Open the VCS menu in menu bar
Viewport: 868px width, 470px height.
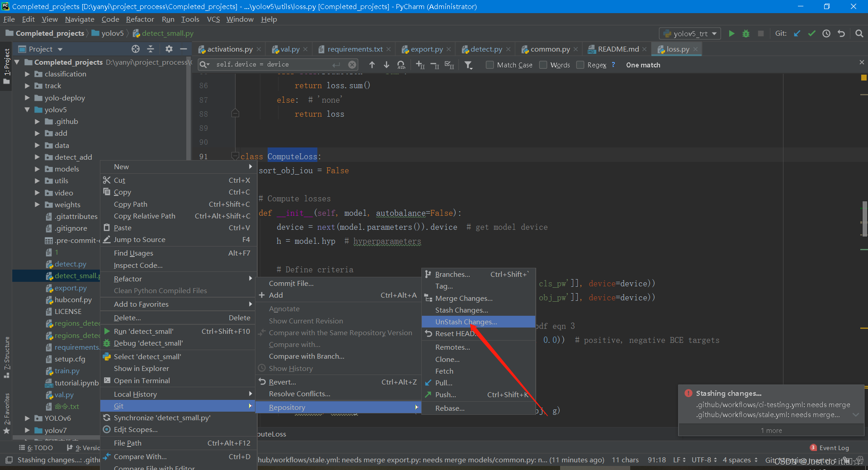(213, 19)
